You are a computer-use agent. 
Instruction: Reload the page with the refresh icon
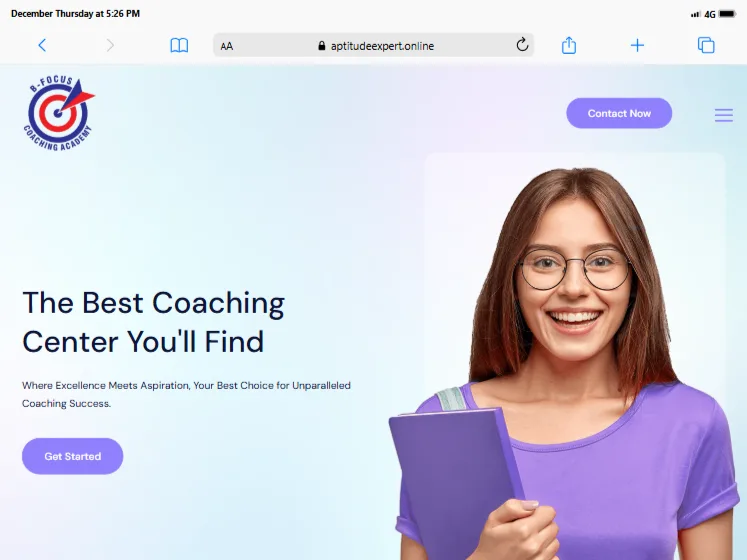522,45
